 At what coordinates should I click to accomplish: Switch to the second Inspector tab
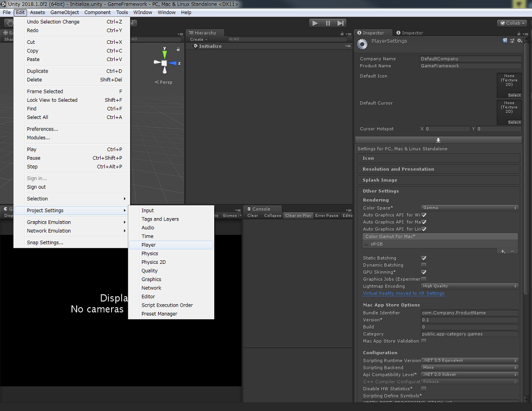[x=410, y=33]
